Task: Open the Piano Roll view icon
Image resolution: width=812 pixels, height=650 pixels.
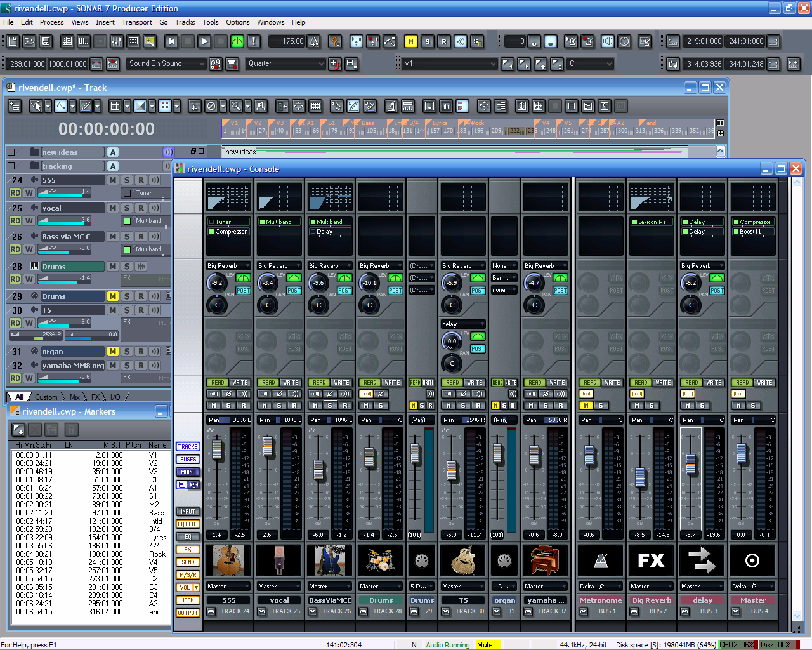Action: click(x=84, y=41)
